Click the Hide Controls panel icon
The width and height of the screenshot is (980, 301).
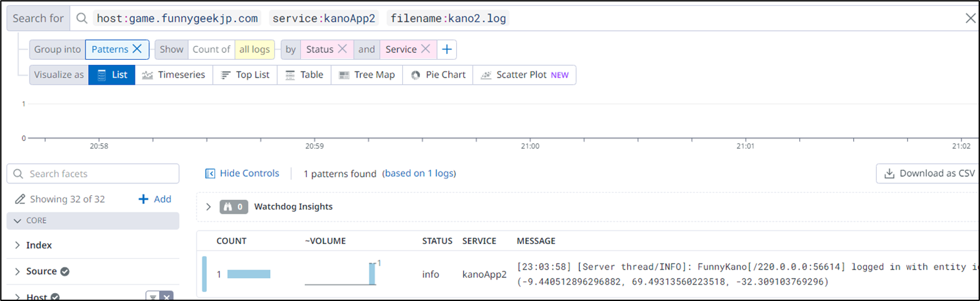pyautogui.click(x=210, y=174)
